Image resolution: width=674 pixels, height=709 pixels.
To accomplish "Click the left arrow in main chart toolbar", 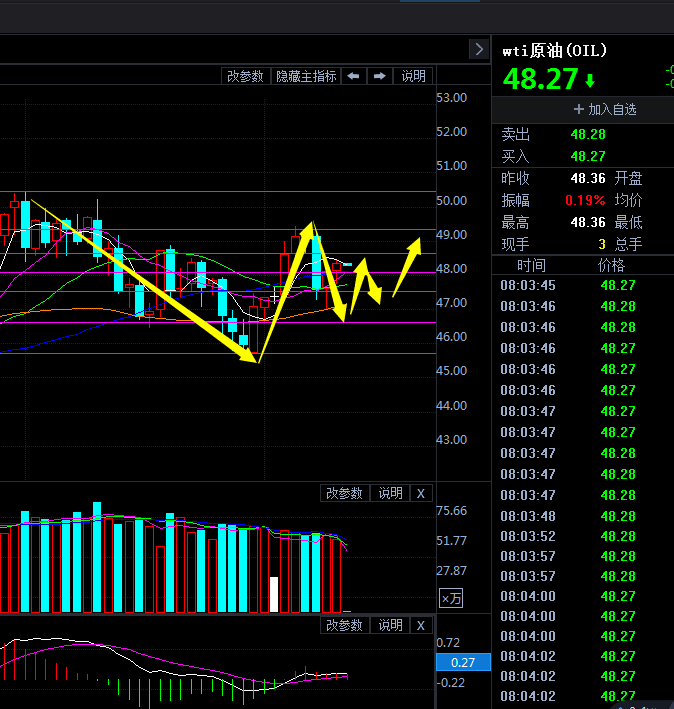I will [354, 76].
